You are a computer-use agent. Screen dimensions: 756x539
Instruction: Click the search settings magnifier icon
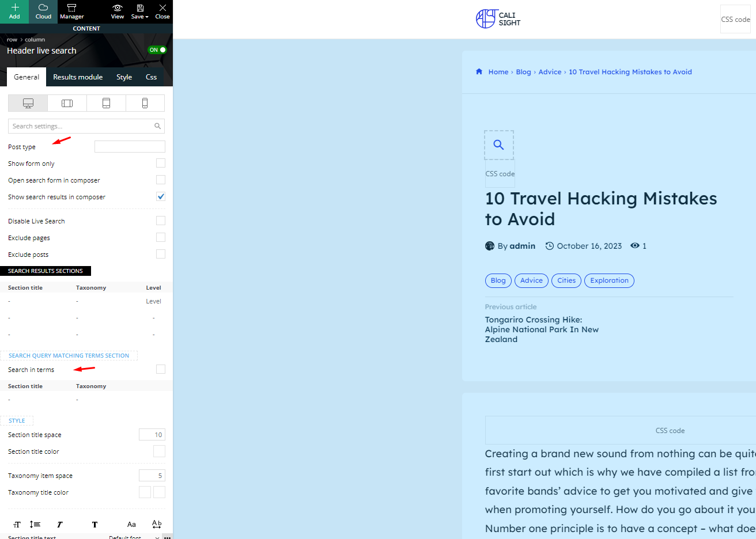[x=157, y=126]
